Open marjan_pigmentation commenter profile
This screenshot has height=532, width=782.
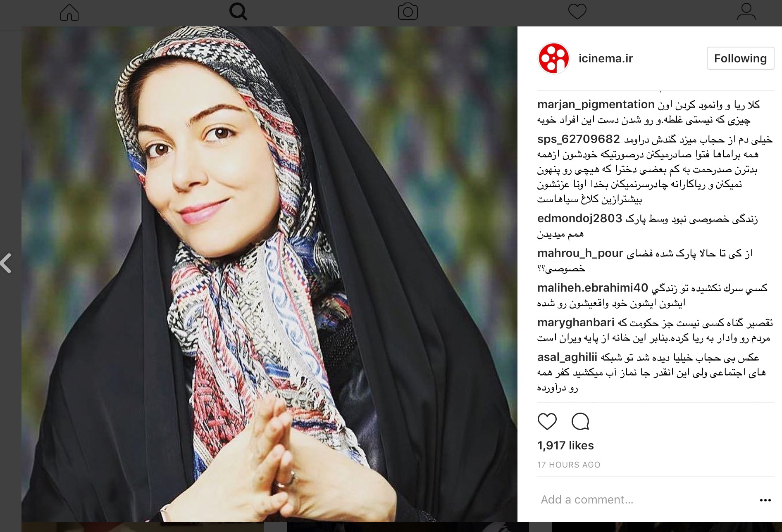tap(596, 104)
